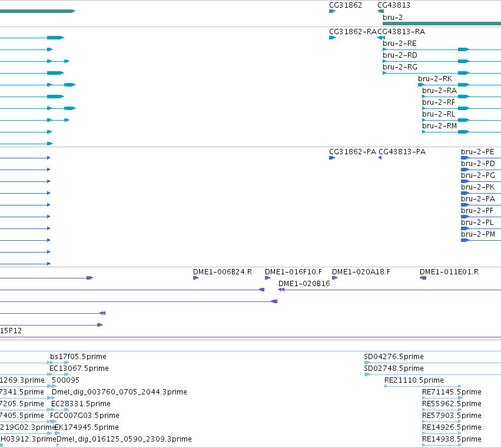
Task: Select EST RE55962.5prime label
Action: coord(452,404)
